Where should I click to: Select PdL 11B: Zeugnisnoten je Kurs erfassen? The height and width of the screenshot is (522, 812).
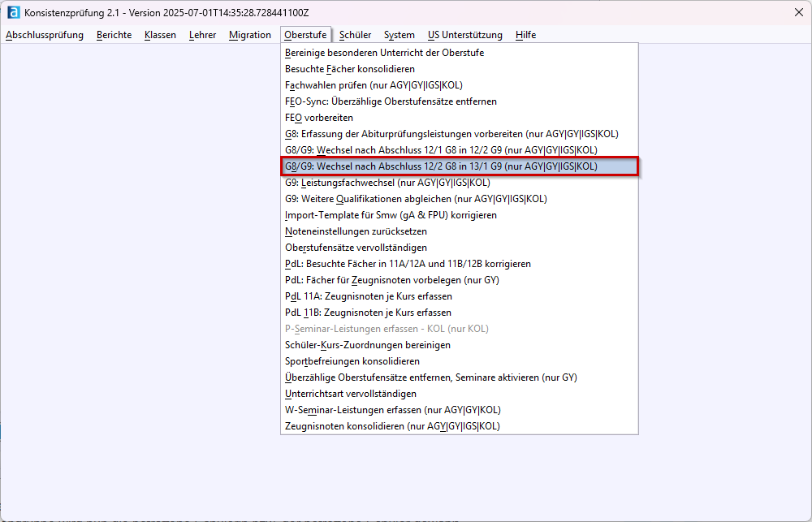(460, 313)
